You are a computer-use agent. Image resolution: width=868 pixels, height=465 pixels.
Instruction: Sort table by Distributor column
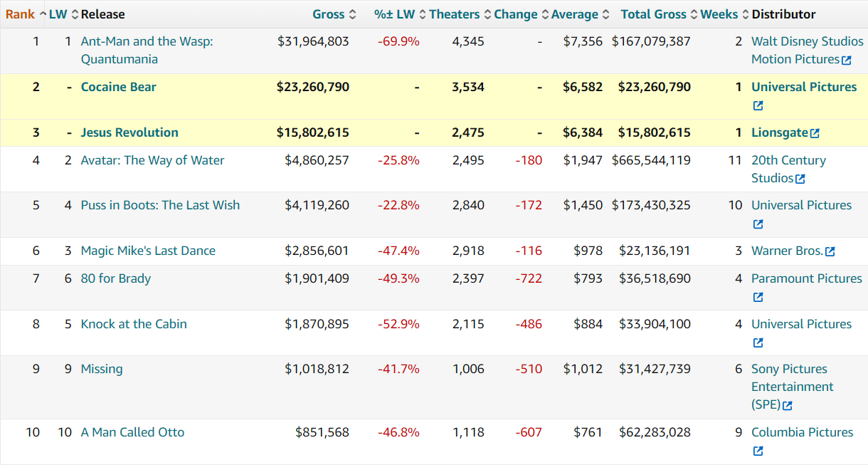click(783, 14)
